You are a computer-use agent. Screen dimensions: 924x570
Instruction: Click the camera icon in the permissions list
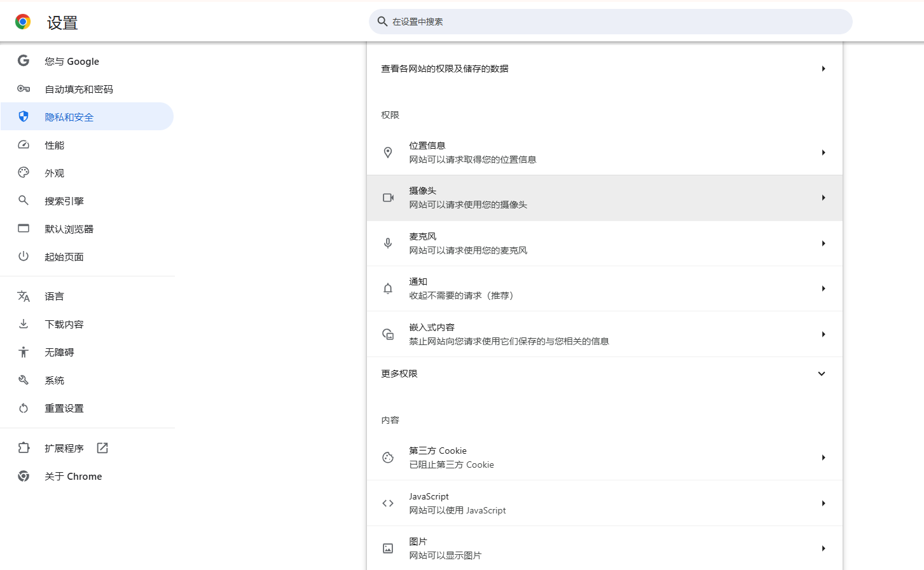(x=388, y=198)
